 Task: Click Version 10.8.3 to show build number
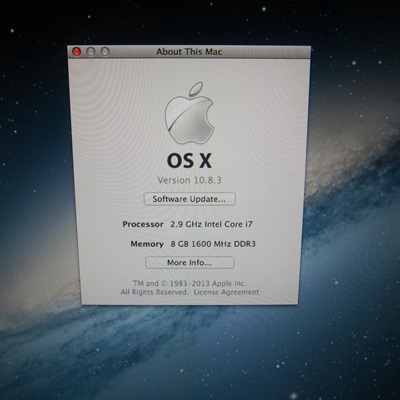pyautogui.click(x=189, y=180)
